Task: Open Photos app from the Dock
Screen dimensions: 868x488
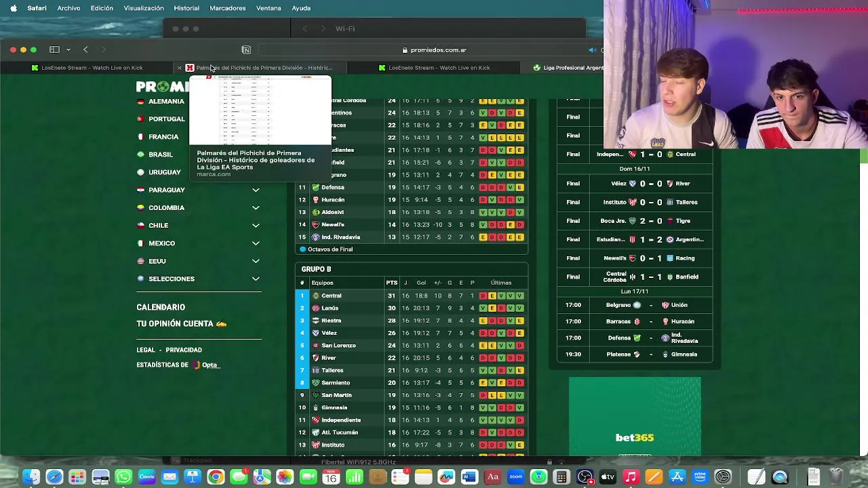Action: [x=285, y=477]
